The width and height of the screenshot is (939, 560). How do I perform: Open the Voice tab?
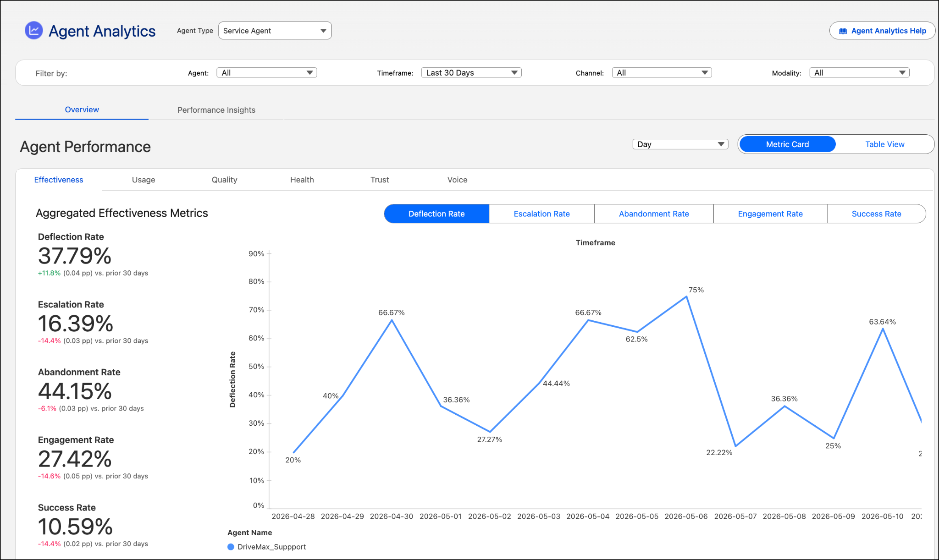(x=457, y=180)
